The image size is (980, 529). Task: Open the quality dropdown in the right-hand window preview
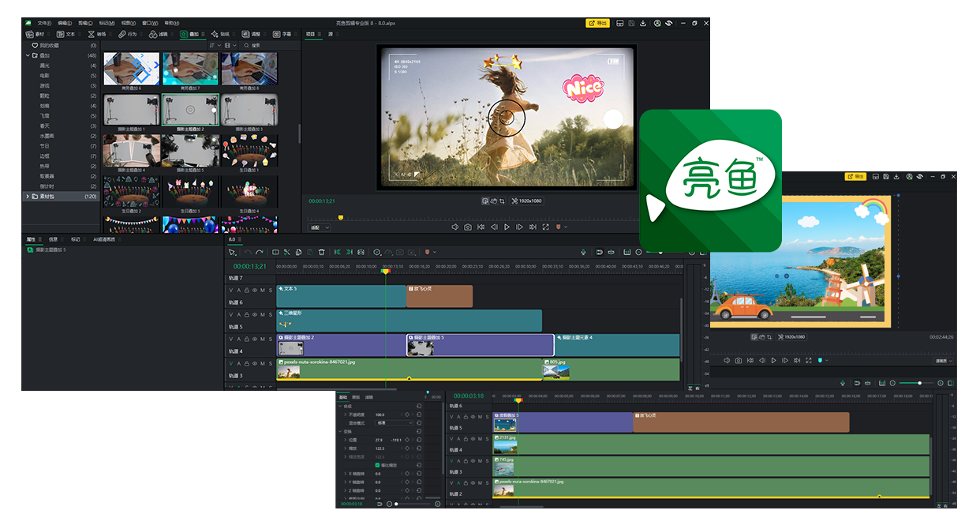[944, 361]
